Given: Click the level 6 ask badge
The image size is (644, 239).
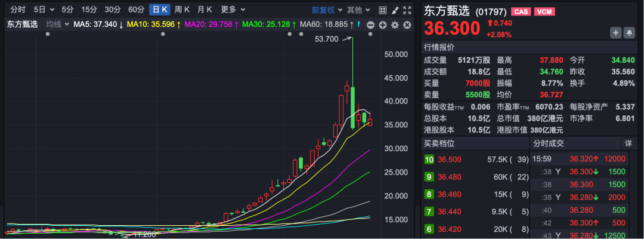Looking at the screenshot, I should point(429,229).
